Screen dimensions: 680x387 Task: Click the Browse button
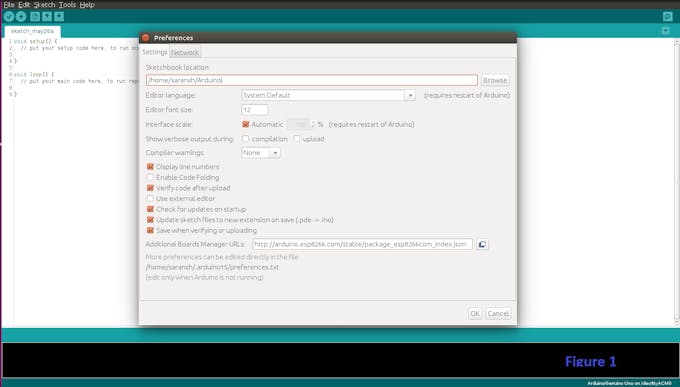pyautogui.click(x=495, y=80)
